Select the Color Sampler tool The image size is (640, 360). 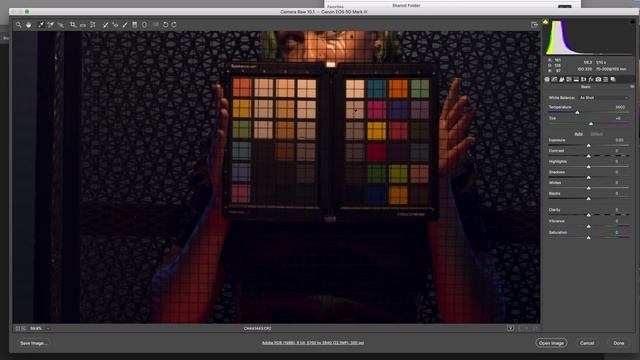point(51,25)
